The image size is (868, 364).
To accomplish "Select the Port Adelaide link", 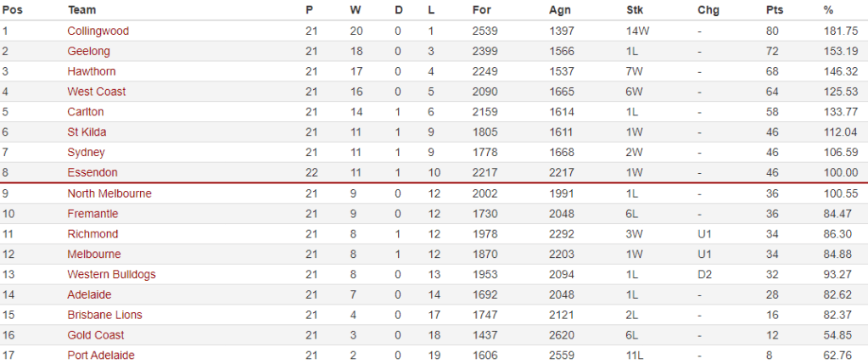I will (101, 356).
